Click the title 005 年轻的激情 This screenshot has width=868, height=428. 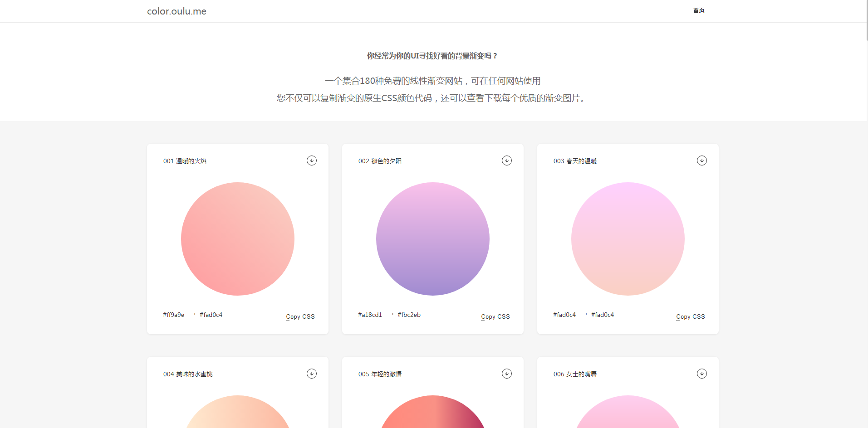tap(380, 374)
